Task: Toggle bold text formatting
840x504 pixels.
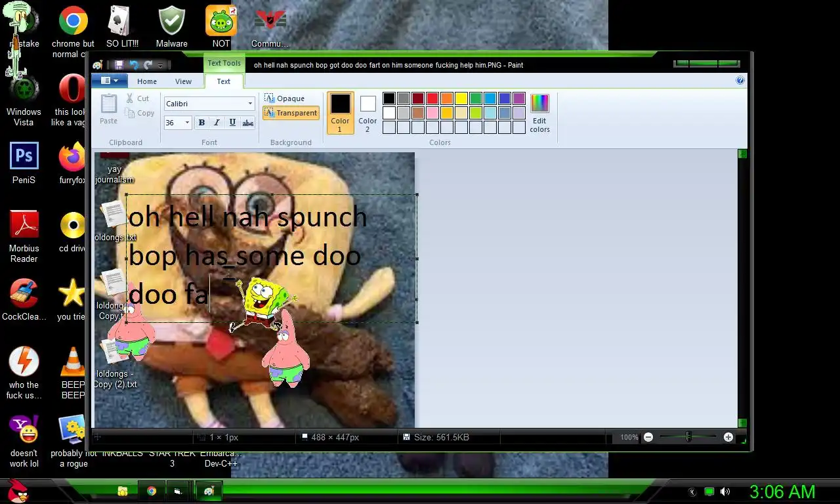Action: tap(201, 123)
